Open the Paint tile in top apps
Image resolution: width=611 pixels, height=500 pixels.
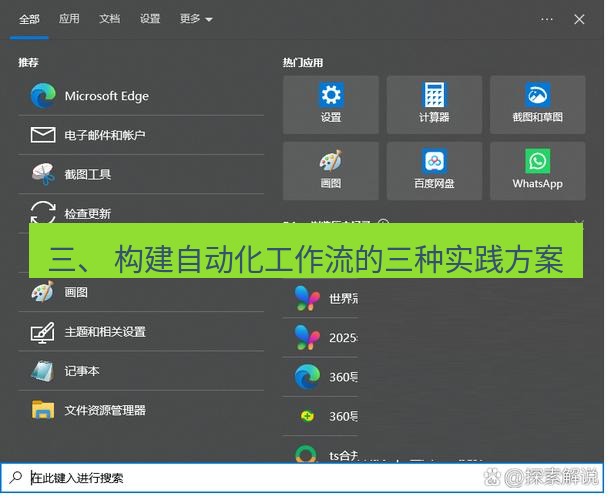pyautogui.click(x=331, y=171)
